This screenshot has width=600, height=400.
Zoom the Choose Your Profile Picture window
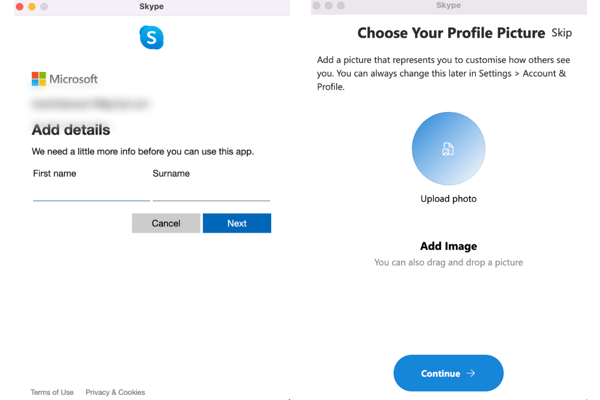pyautogui.click(x=342, y=6)
